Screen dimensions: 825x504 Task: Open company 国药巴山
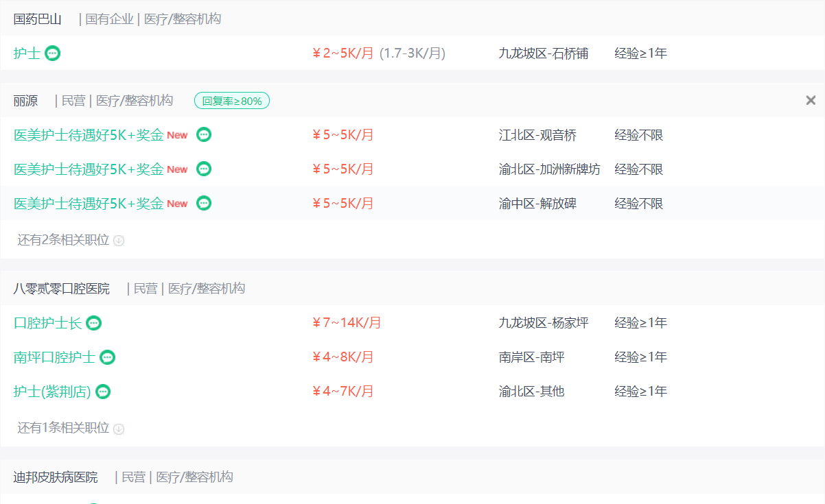pyautogui.click(x=38, y=19)
